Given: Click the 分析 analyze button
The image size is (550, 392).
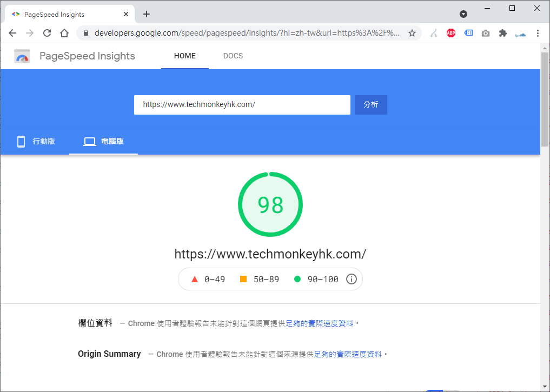Looking at the screenshot, I should point(371,104).
